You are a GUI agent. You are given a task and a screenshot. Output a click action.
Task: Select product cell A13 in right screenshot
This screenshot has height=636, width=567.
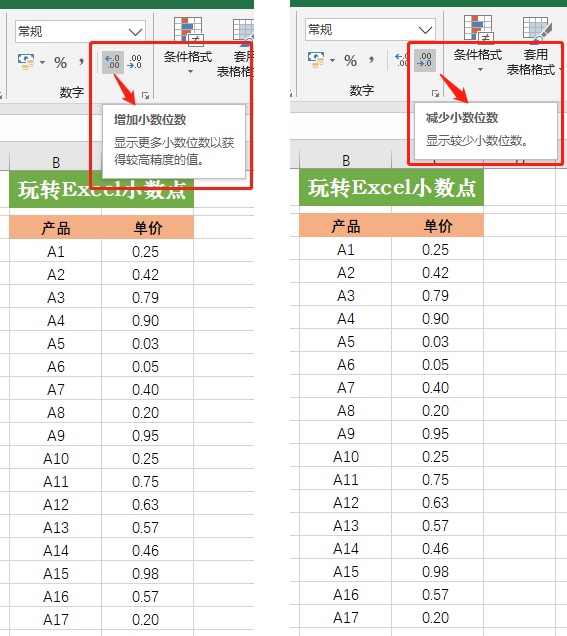pyautogui.click(x=346, y=526)
